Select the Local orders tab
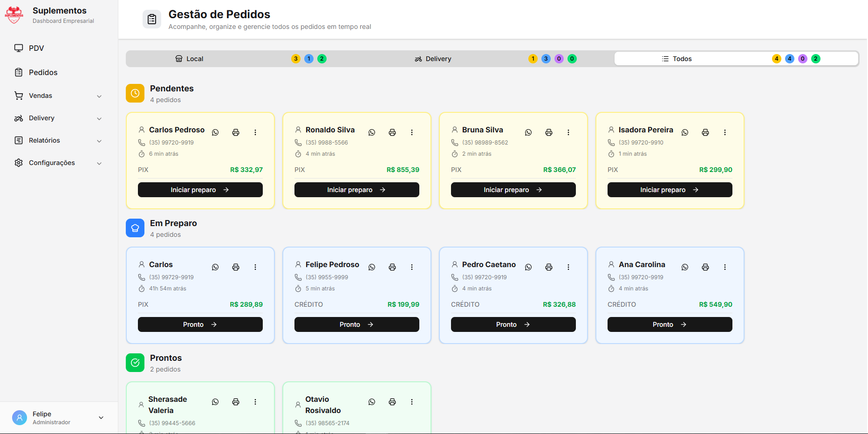Viewport: 868px width, 434px height. coord(189,58)
